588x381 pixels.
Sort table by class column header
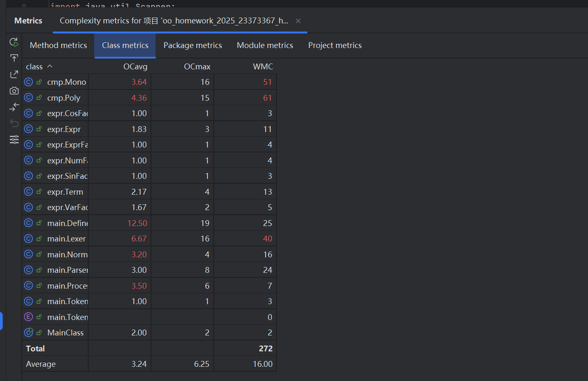(34, 67)
